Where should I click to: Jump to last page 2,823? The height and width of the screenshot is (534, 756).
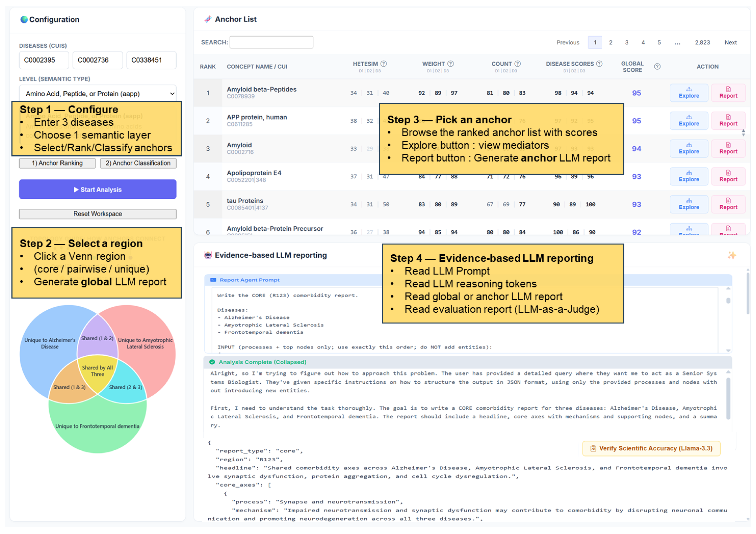click(702, 42)
